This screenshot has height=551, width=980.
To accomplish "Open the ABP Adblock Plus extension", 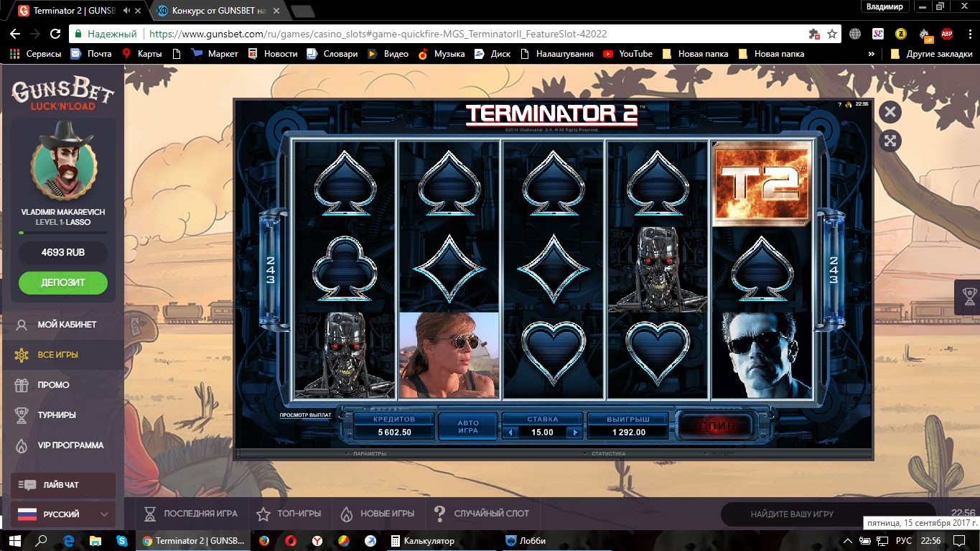I will 947,34.
